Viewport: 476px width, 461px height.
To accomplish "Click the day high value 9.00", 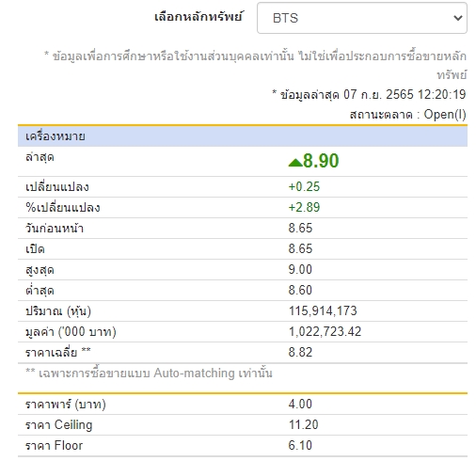I will point(300,269).
